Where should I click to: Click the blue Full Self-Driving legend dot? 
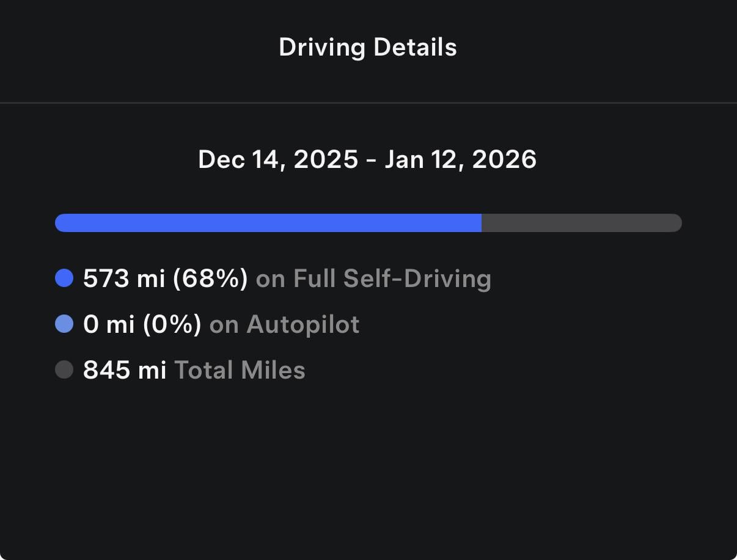64,278
